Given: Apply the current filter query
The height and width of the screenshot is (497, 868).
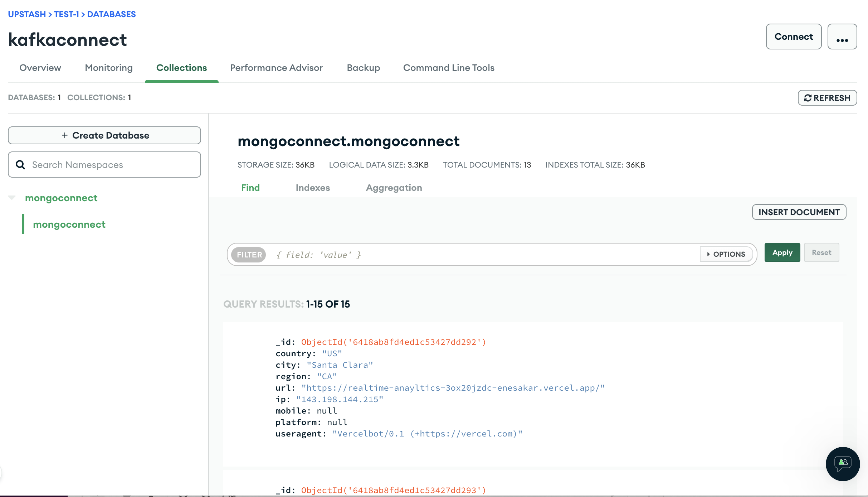Looking at the screenshot, I should [x=782, y=252].
